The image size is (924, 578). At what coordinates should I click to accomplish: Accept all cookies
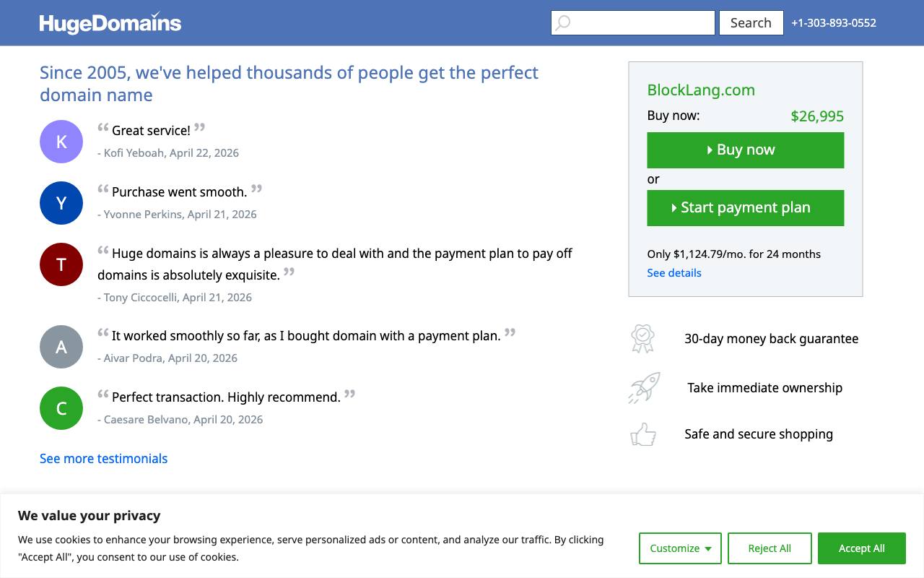click(x=862, y=548)
